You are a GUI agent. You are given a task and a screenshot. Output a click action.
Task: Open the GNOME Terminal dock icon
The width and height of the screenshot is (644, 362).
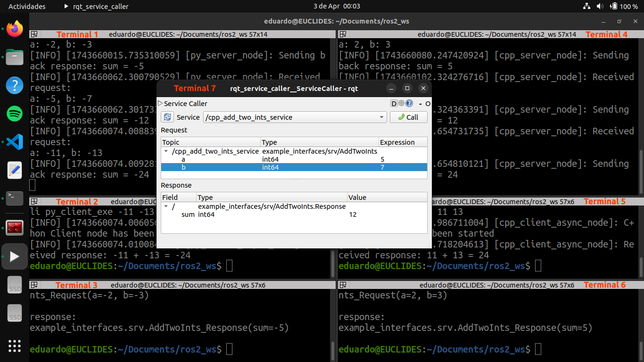coord(15,198)
